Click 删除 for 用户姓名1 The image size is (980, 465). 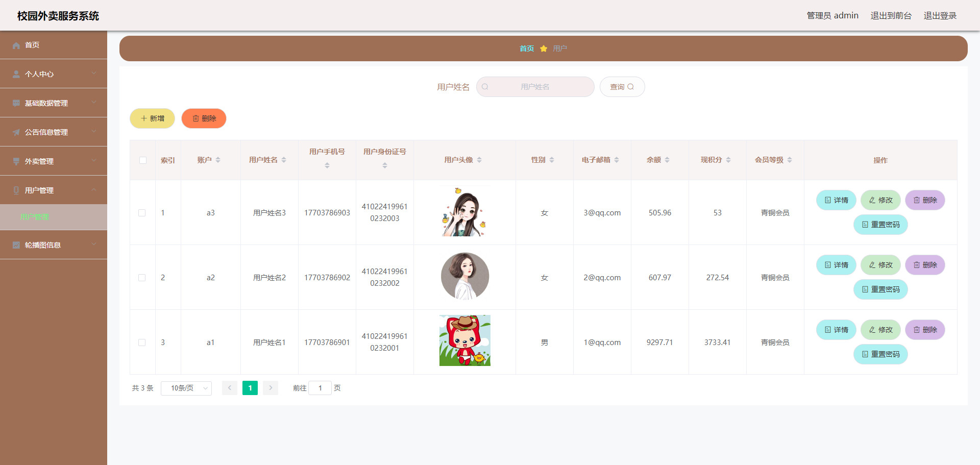point(925,330)
